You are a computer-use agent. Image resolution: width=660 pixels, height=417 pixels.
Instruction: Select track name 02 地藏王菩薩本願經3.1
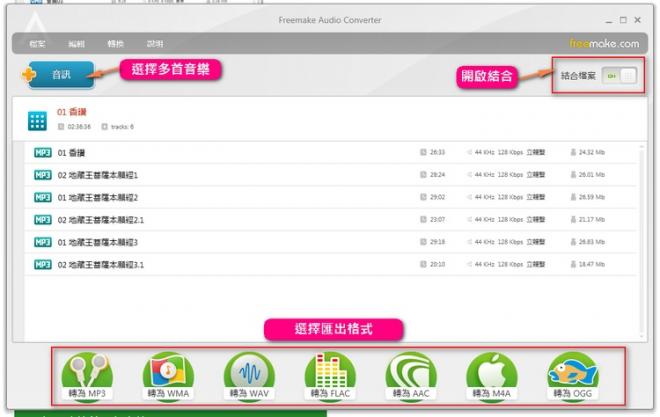(x=101, y=265)
